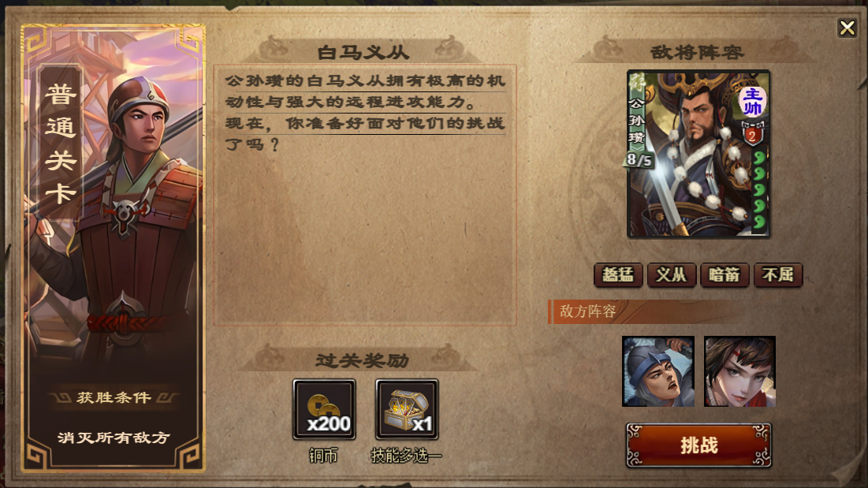Close the stage info dialog

click(x=847, y=28)
